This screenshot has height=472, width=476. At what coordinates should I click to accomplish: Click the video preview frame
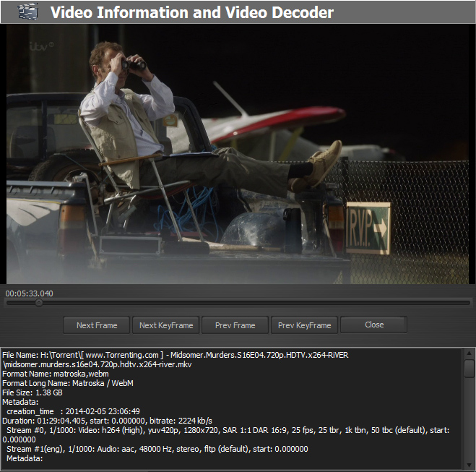pos(238,154)
